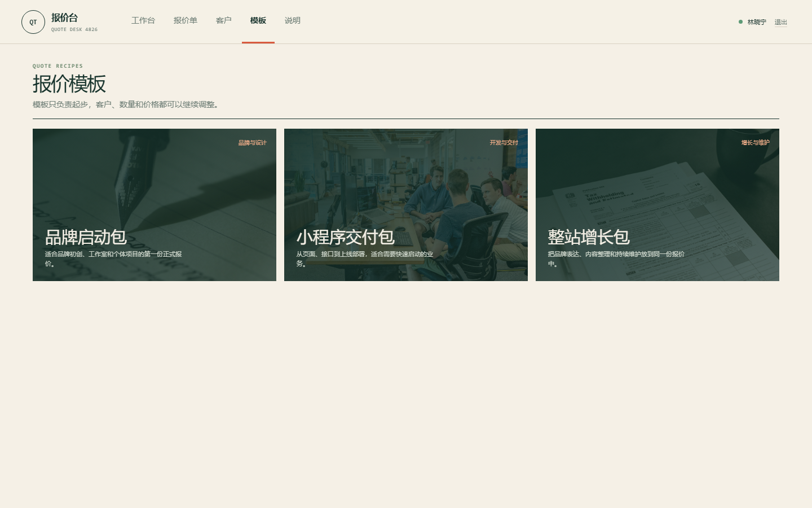The height and width of the screenshot is (508, 812).
Task: Click the green online status dot
Action: 740,22
